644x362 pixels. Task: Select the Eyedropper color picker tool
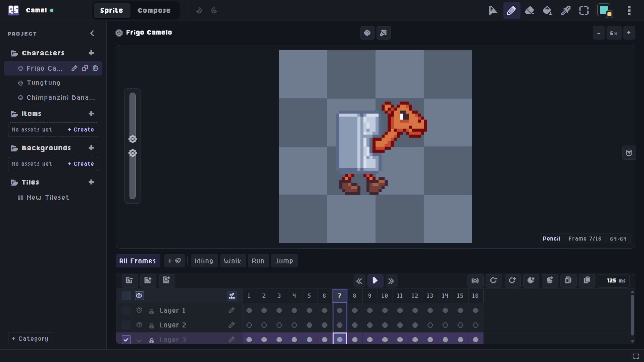pos(566,11)
